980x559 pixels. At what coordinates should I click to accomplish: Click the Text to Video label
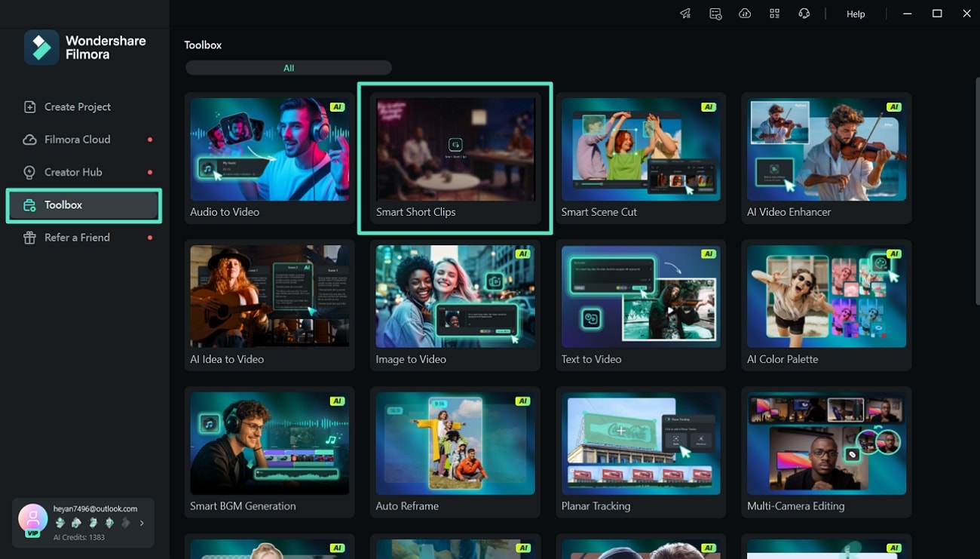pyautogui.click(x=591, y=359)
